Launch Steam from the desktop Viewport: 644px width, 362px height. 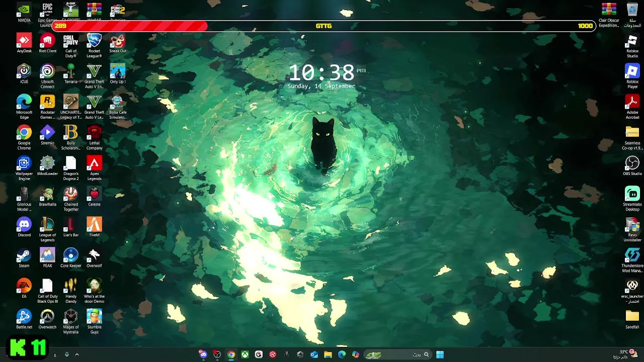point(24,258)
